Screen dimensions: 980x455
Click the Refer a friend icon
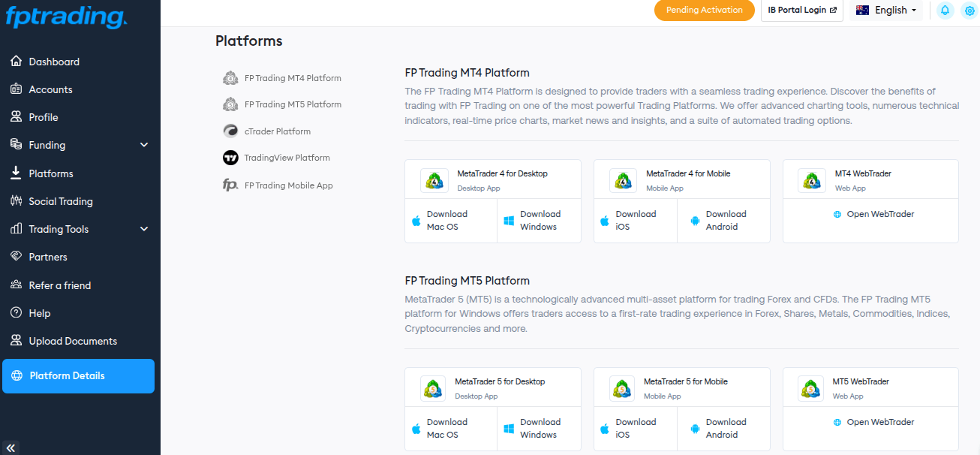[16, 285]
